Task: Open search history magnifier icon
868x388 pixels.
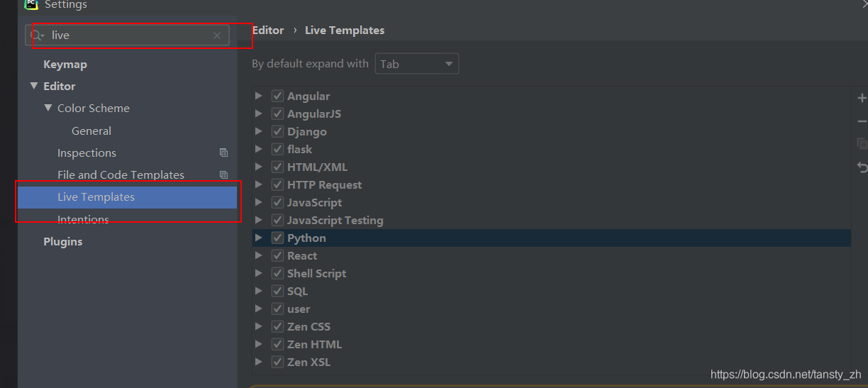Action: [x=37, y=35]
